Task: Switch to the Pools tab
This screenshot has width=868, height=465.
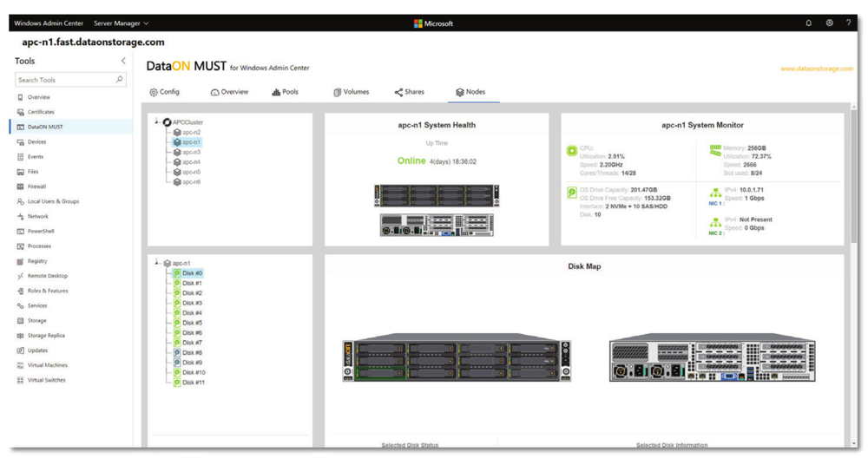Action: (285, 92)
